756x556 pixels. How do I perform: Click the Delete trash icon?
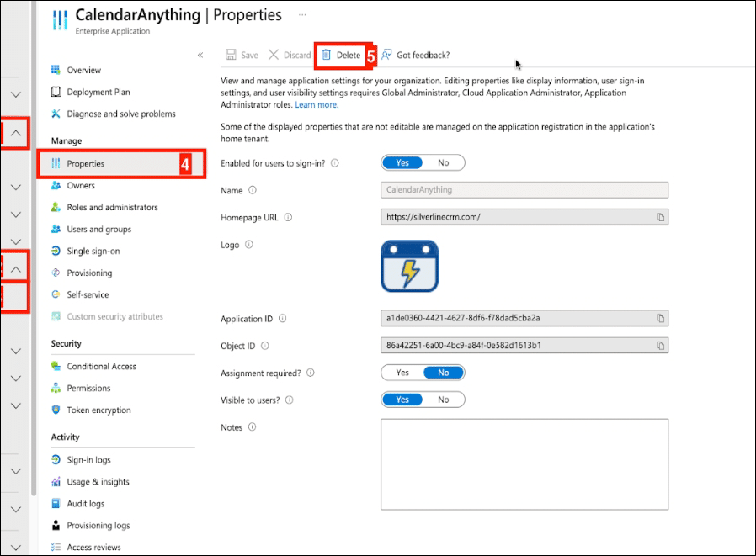(327, 55)
